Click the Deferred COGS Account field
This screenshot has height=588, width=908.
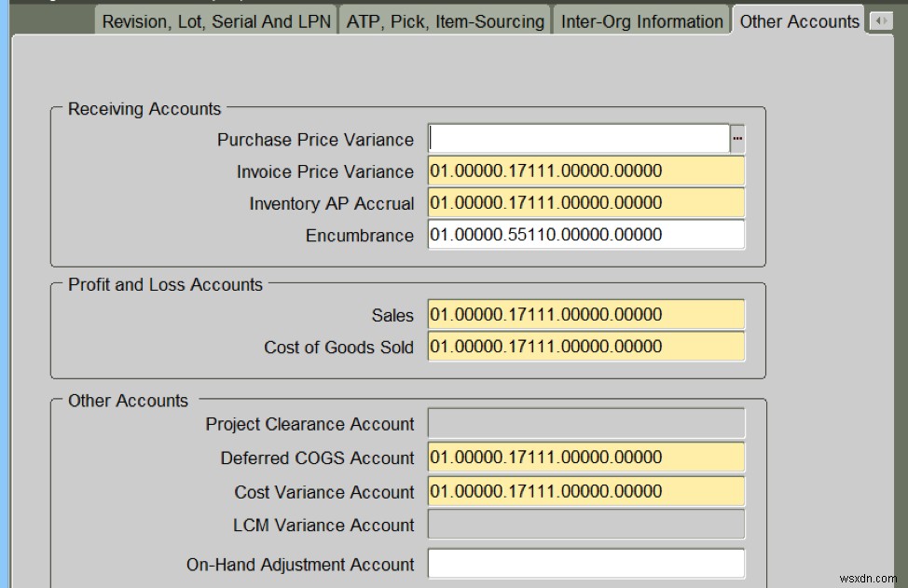pos(585,458)
